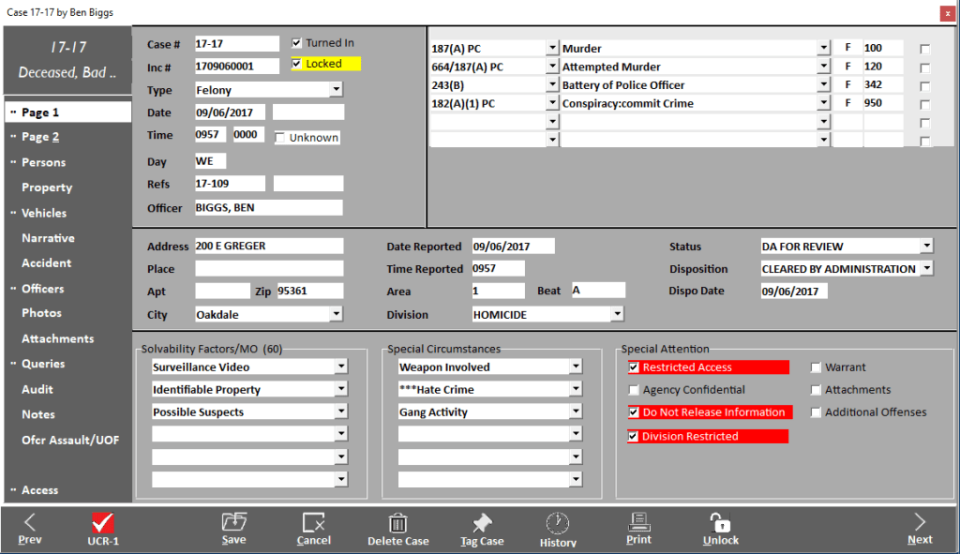Open the Status DA FOR REVIEW dropdown
Viewport: 960px width, 554px height.
[x=927, y=246]
